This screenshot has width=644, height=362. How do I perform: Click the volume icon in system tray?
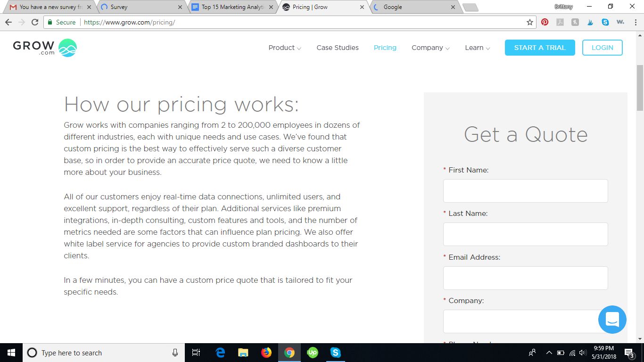tap(583, 353)
